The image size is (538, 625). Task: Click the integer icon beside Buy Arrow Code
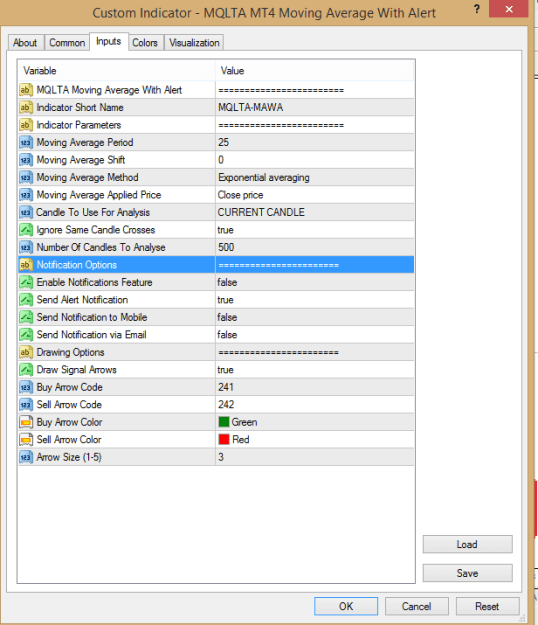(26, 387)
